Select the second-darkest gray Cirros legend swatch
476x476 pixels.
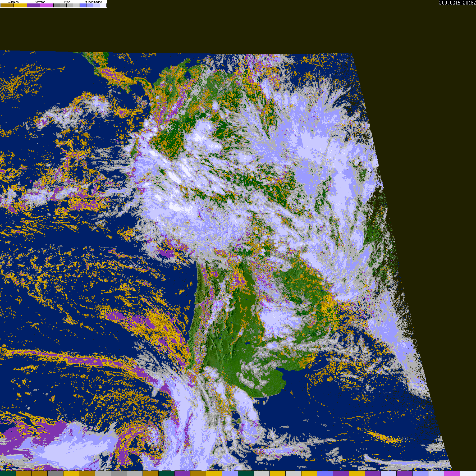point(63,5)
